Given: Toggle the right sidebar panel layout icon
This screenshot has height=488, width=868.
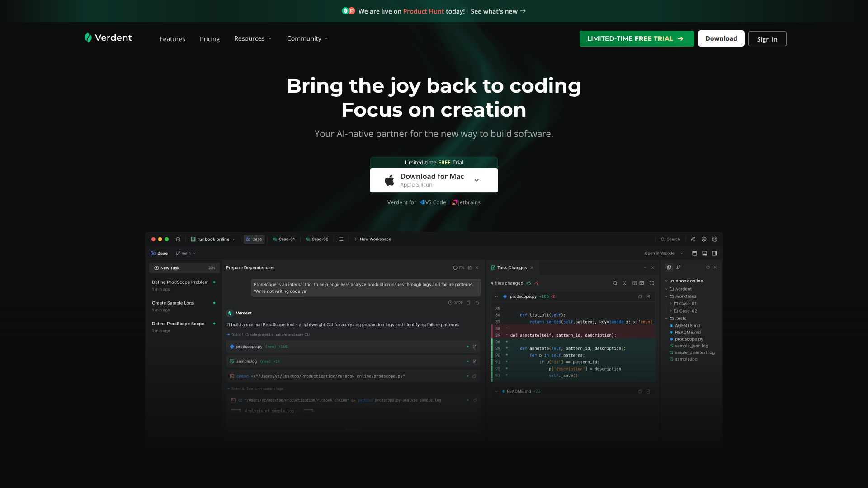Looking at the screenshot, I should click(715, 253).
